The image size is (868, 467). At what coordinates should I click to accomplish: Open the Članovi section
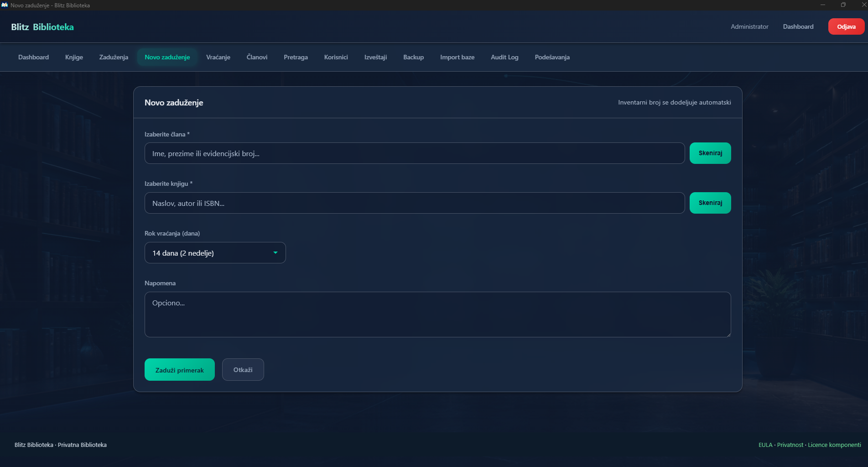(x=257, y=57)
